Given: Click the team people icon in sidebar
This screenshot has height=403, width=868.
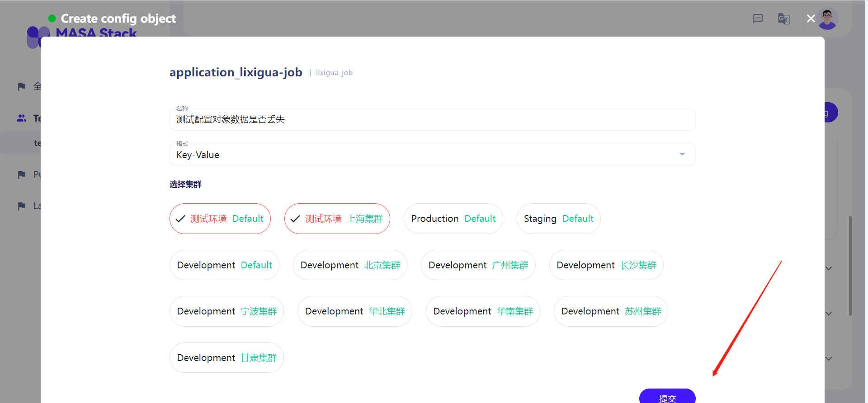Looking at the screenshot, I should coord(22,118).
